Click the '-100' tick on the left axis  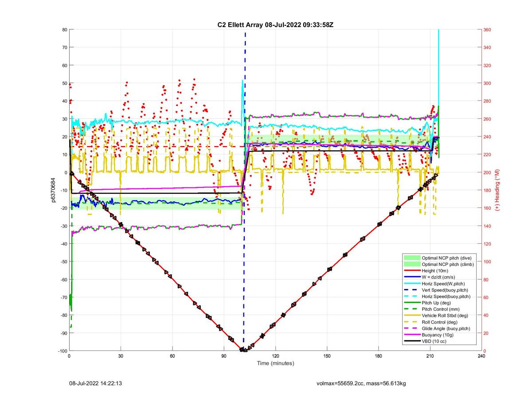click(x=62, y=351)
